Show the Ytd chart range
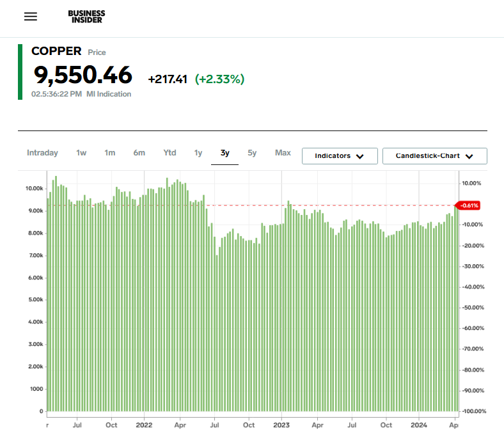Viewport: 504px width, 433px height. 169,153
